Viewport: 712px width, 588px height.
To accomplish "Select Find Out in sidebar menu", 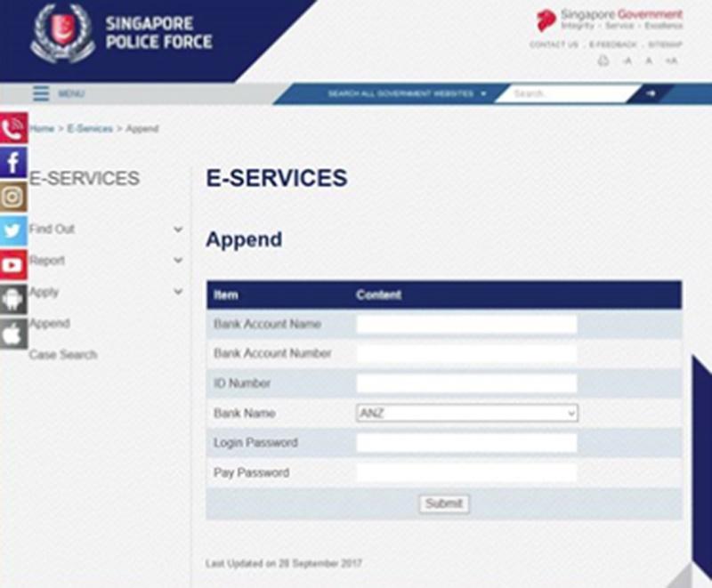I will 52,230.
